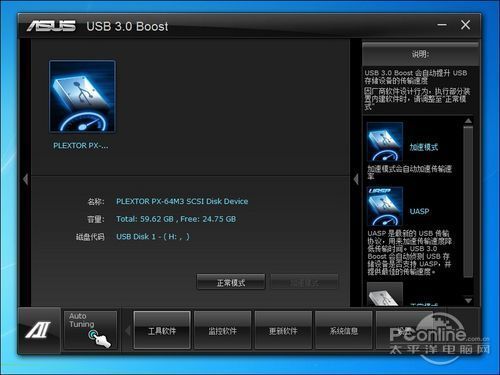This screenshot has height=375, width=500.
Task: Click the UASP mode icon
Action: pos(385,206)
